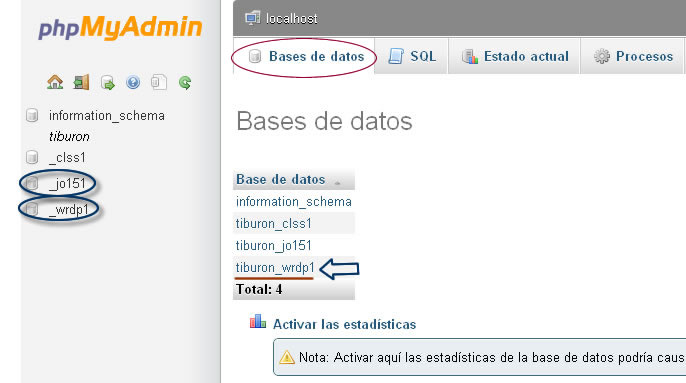Select information_schema in the sidebar

[107, 116]
